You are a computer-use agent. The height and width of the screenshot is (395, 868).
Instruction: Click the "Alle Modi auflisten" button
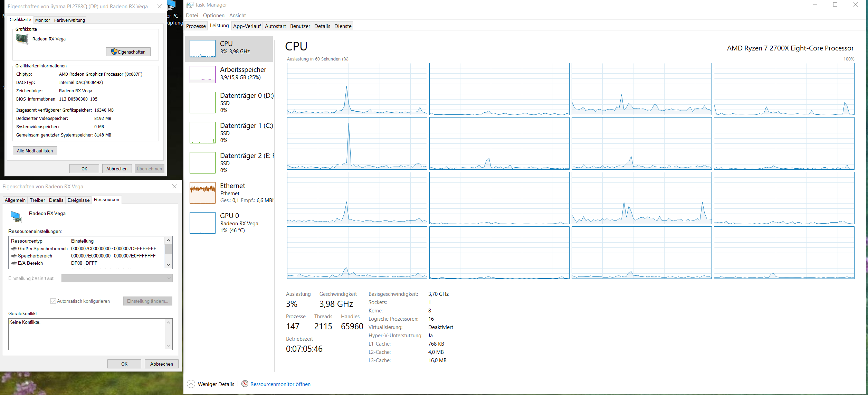click(x=35, y=151)
